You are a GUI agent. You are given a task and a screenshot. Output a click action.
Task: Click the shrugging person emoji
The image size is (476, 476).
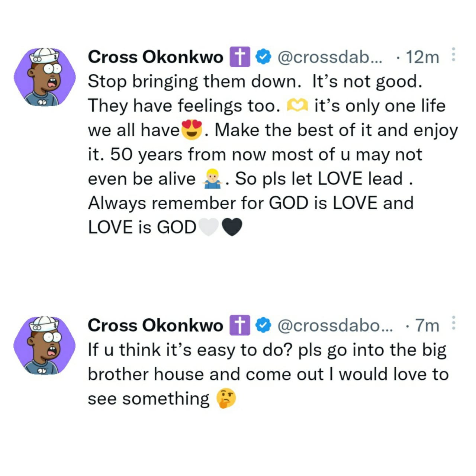click(212, 178)
